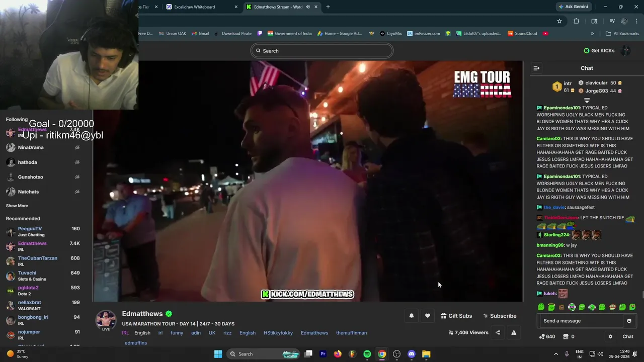The image size is (644, 362).
Task: Open the chat shop icon showing 0
Action: 569,336
